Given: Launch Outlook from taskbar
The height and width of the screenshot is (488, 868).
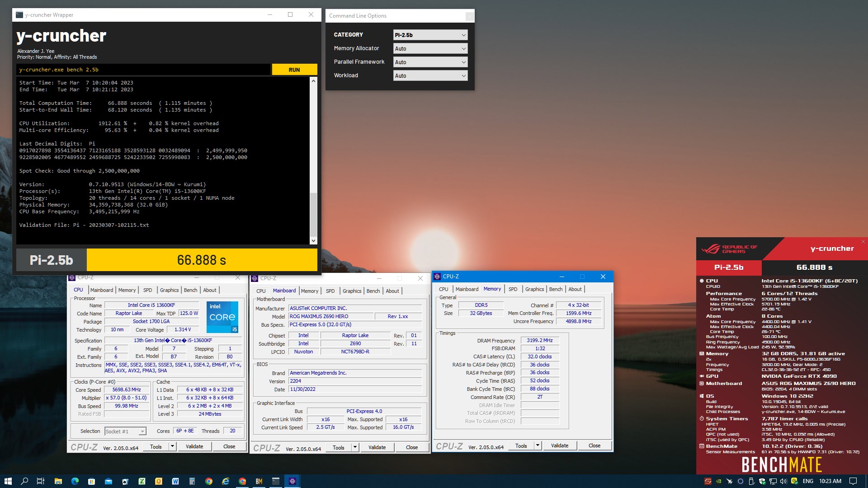Looking at the screenshot, I should click(159, 481).
